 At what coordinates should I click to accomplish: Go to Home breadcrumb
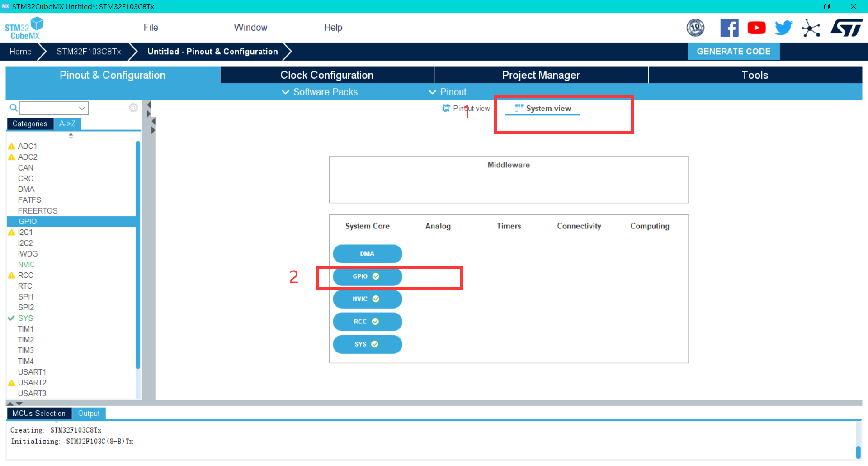20,52
